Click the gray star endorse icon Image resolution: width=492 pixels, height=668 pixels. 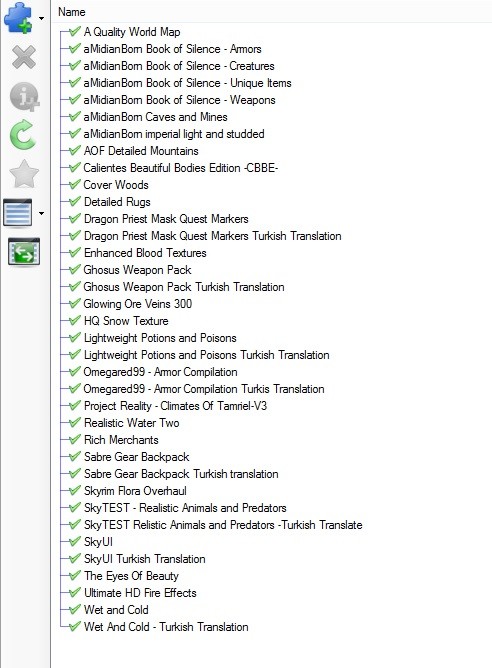[x=24, y=174]
